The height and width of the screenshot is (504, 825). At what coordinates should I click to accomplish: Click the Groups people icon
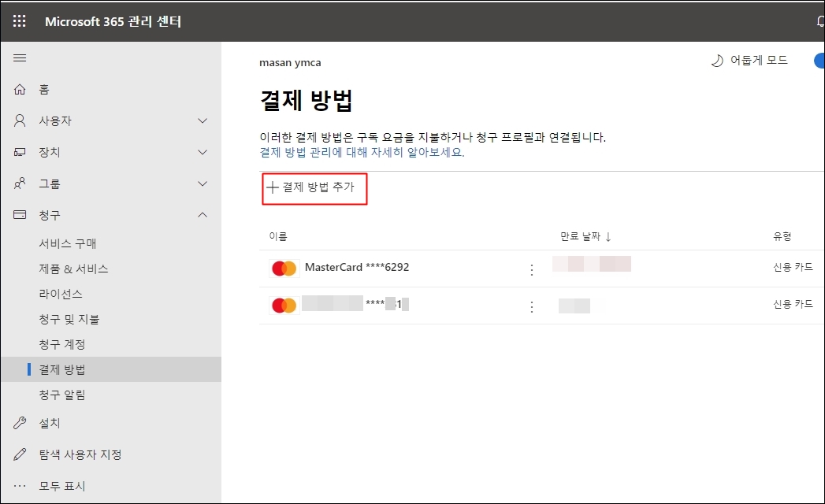[20, 183]
